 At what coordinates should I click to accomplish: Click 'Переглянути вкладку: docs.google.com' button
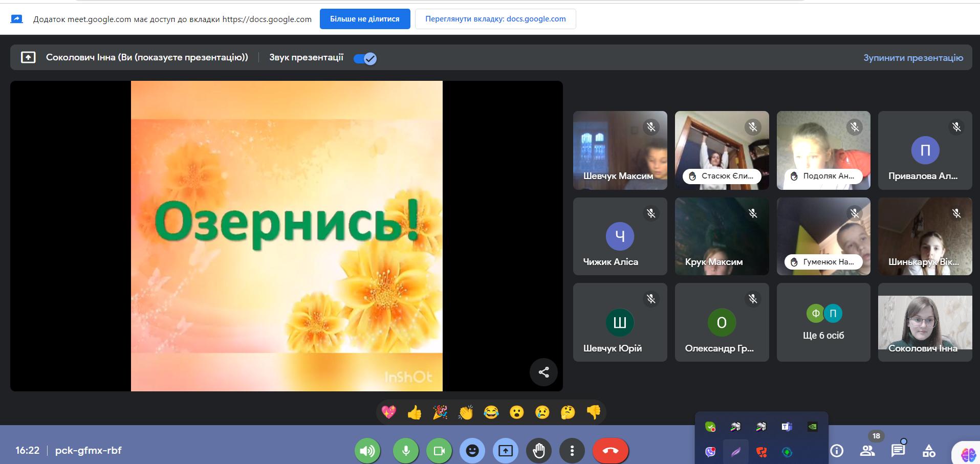(495, 19)
